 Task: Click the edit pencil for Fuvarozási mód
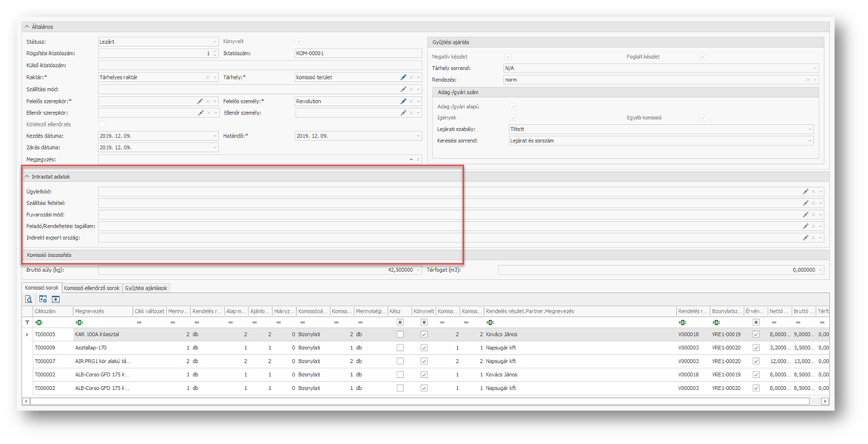click(805, 215)
